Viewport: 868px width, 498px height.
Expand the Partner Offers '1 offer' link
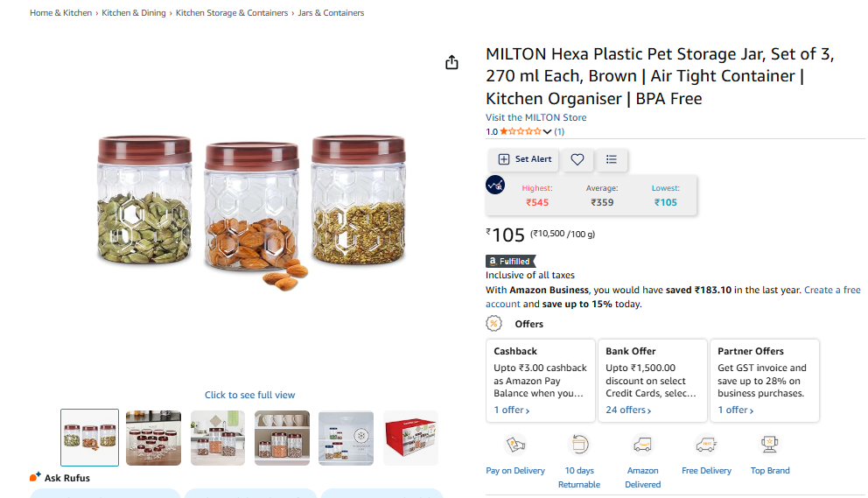click(736, 410)
